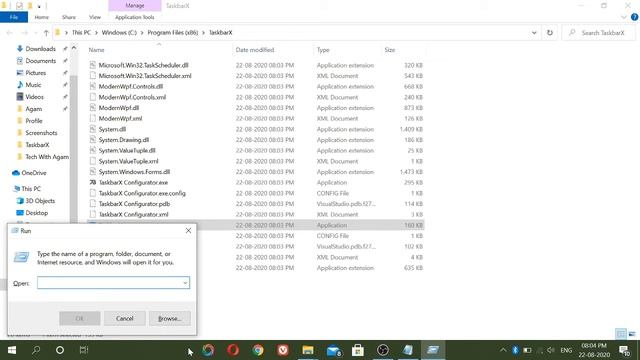Open Music in the navigation pane
The image size is (640, 360).
pos(33,85)
